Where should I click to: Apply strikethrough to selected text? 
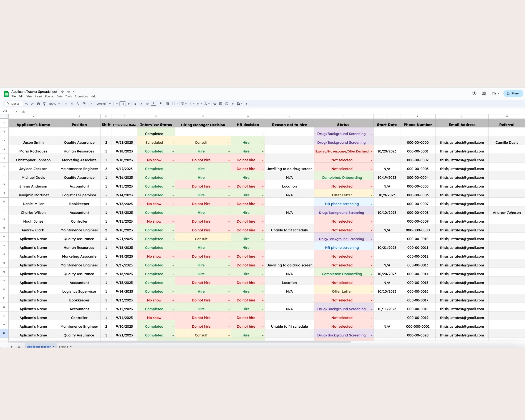(x=147, y=104)
